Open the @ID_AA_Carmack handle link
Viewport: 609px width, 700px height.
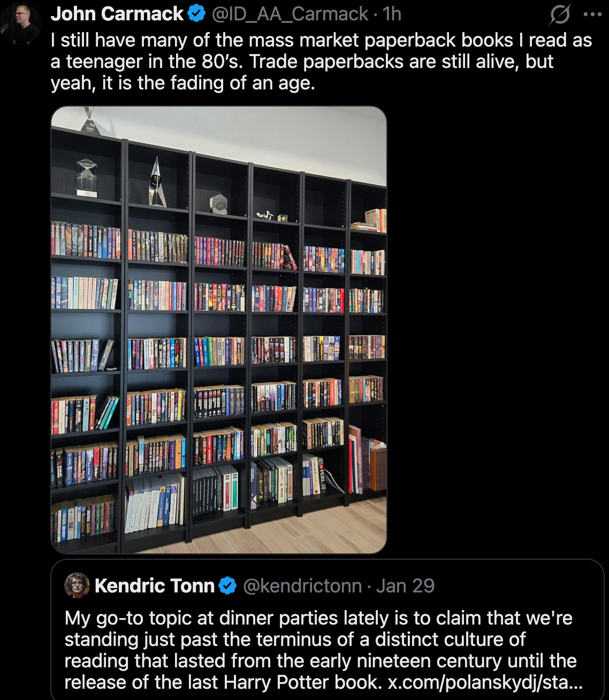(290, 14)
